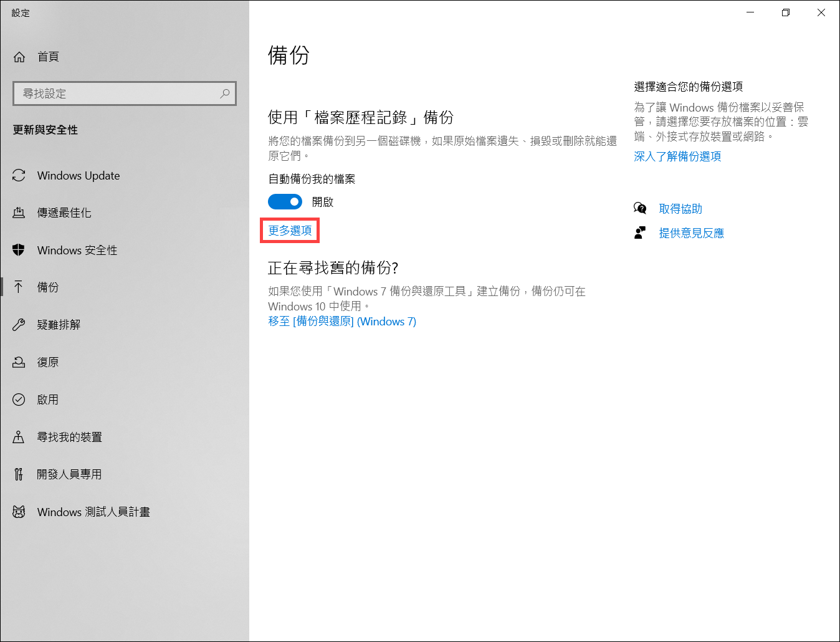Click the 傳遞最佳化 delivery icon
This screenshot has width=840, height=642.
(19, 213)
